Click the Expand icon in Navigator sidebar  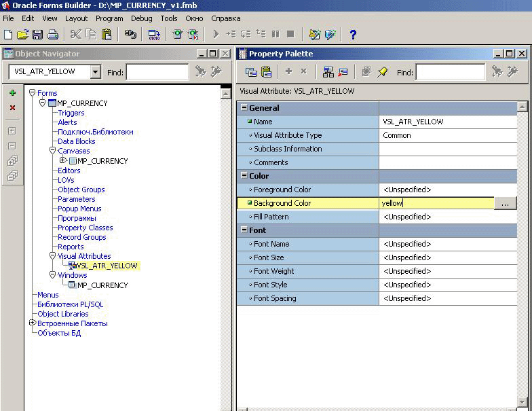pyautogui.click(x=12, y=130)
